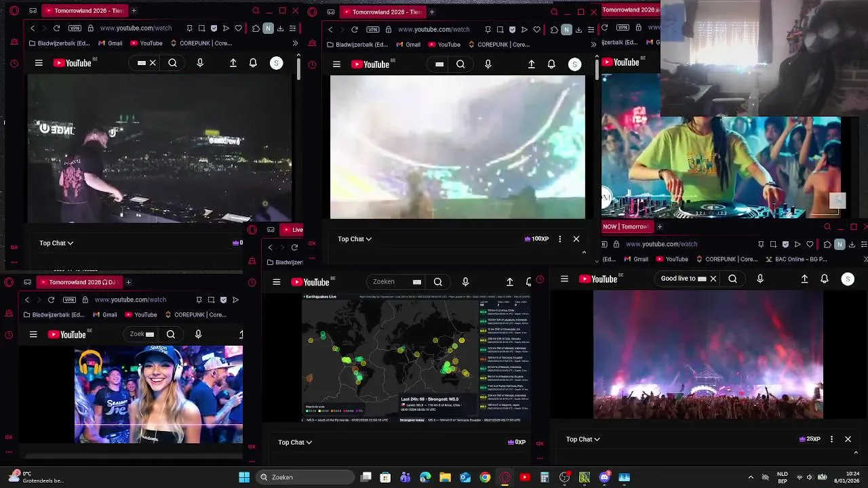Open YouTube guide menu in earthquake window
The width and height of the screenshot is (868, 488).
pos(276,282)
